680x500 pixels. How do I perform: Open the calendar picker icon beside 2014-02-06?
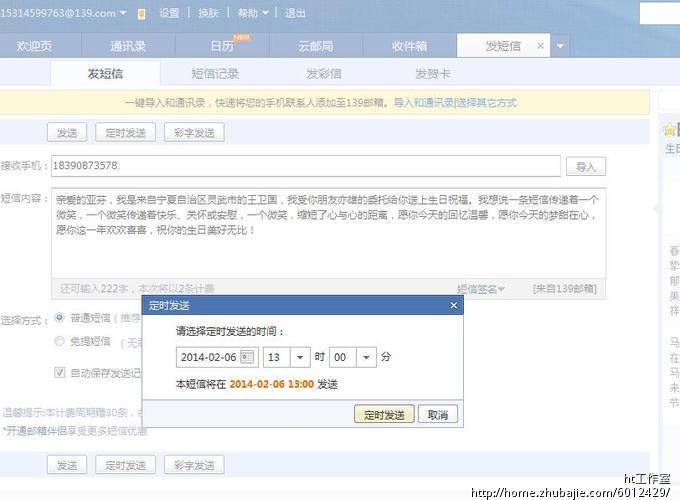[x=247, y=357]
